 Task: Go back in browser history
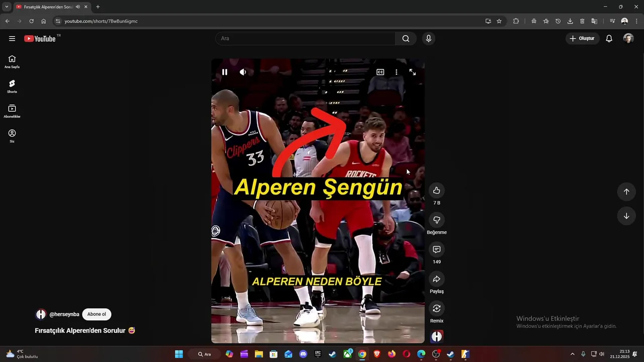(x=8, y=21)
